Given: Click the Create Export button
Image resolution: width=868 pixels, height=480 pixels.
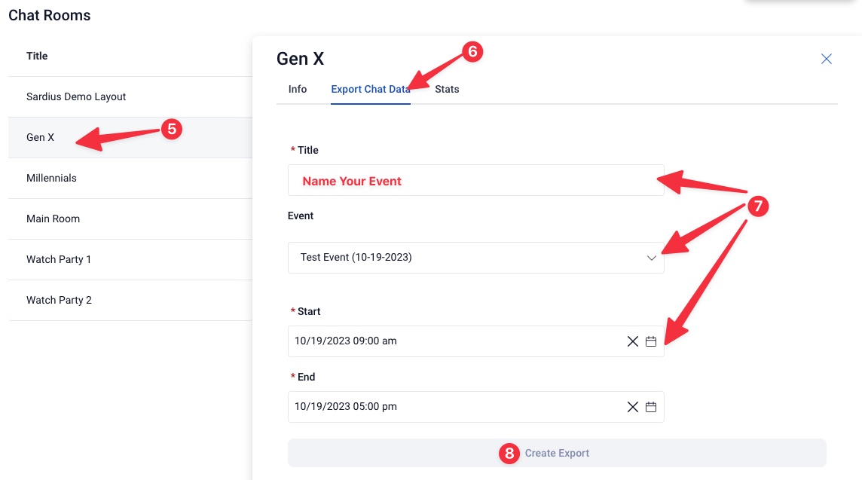Looking at the screenshot, I should point(556,453).
